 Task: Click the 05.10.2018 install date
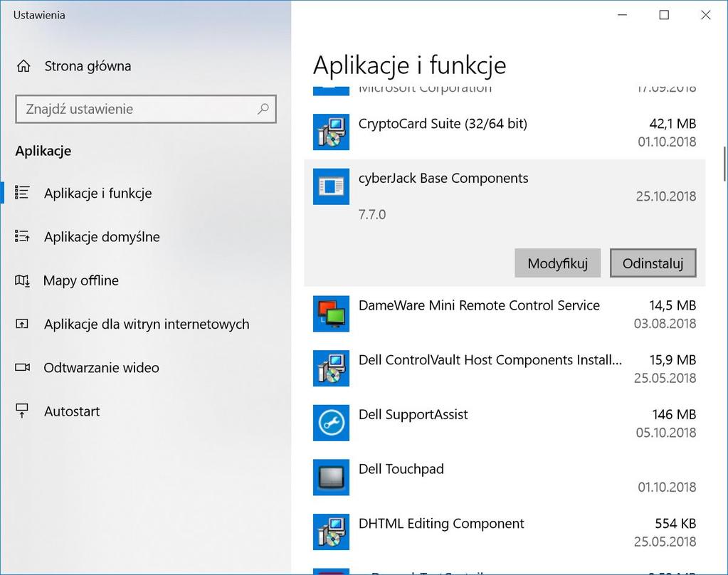pos(666,433)
